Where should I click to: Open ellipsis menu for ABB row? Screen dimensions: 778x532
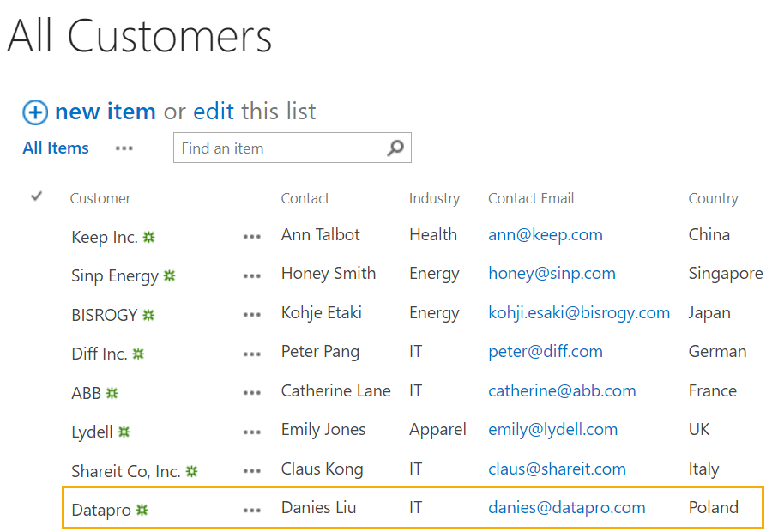coord(252,393)
